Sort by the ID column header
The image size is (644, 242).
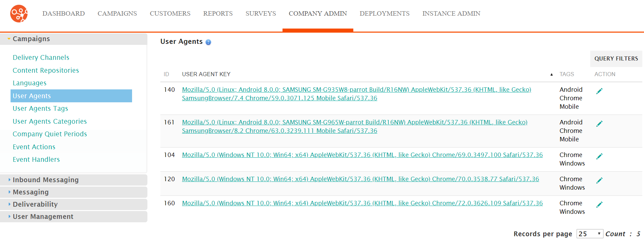[166, 74]
